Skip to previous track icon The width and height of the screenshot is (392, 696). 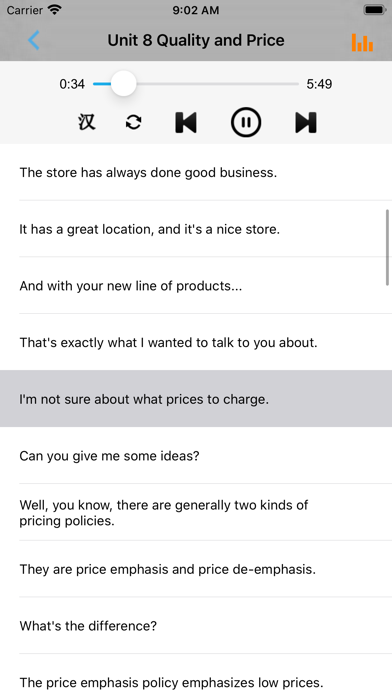click(x=186, y=122)
